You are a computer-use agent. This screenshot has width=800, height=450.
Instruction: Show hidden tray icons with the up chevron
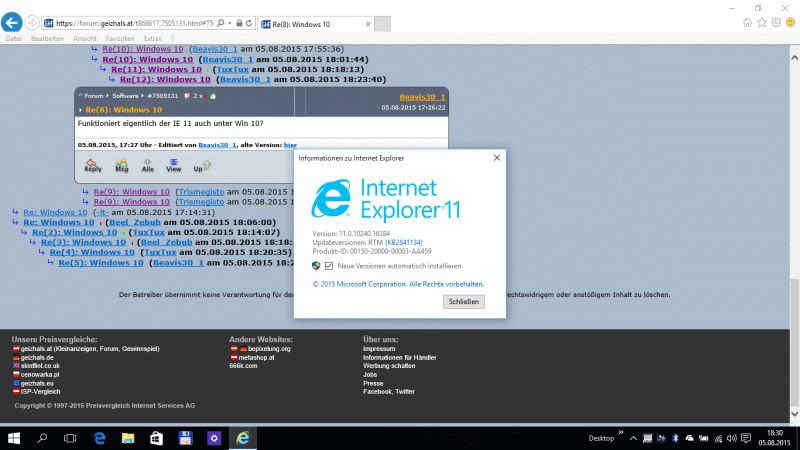[x=633, y=438]
